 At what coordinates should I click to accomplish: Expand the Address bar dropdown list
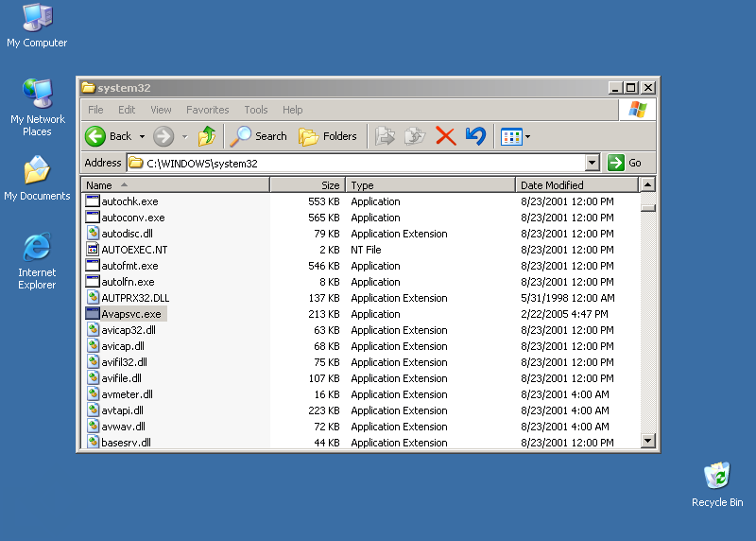click(x=593, y=163)
